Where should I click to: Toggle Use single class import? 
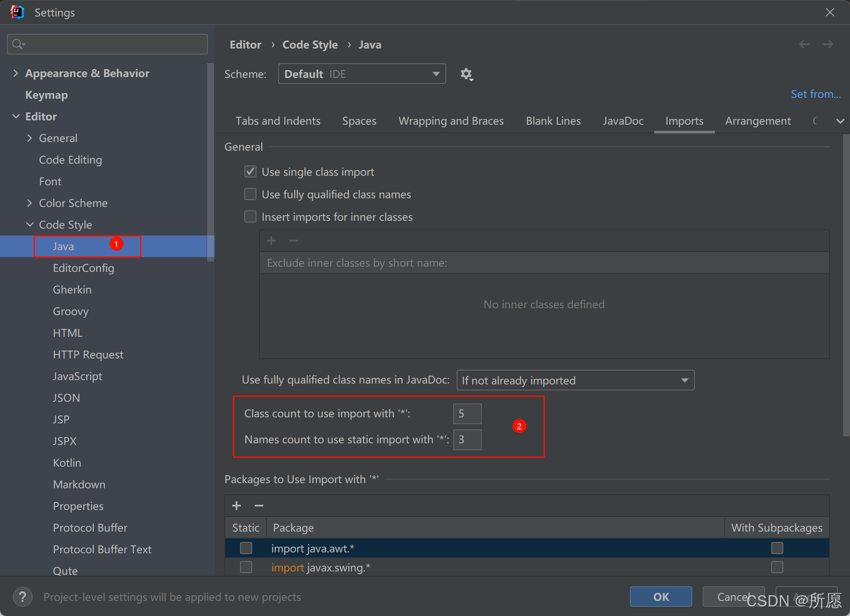(250, 172)
